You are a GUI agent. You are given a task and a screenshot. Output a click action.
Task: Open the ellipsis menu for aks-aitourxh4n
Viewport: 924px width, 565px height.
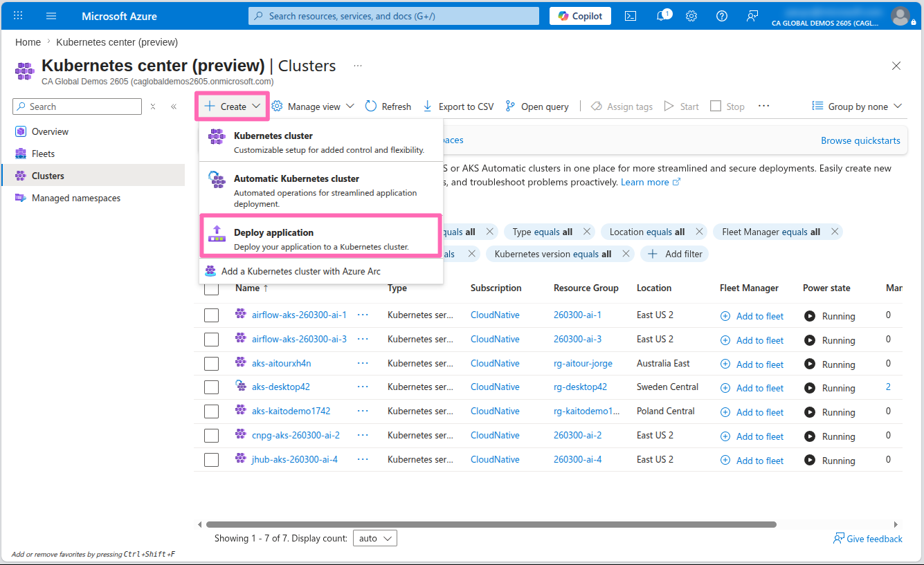click(x=363, y=363)
